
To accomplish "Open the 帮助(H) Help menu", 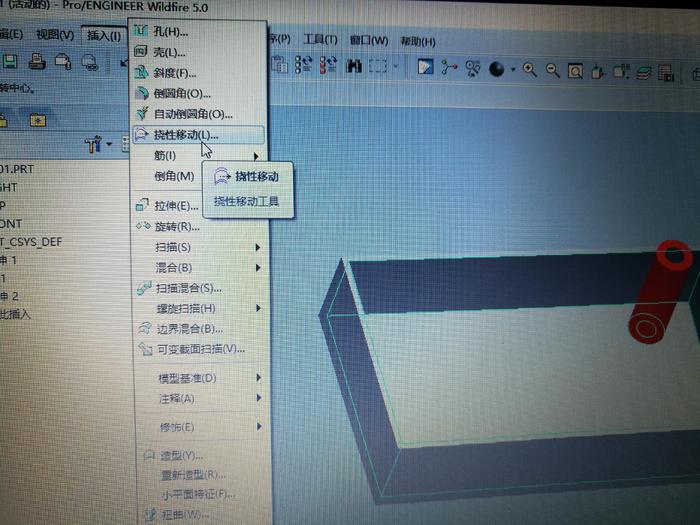I will [x=417, y=42].
